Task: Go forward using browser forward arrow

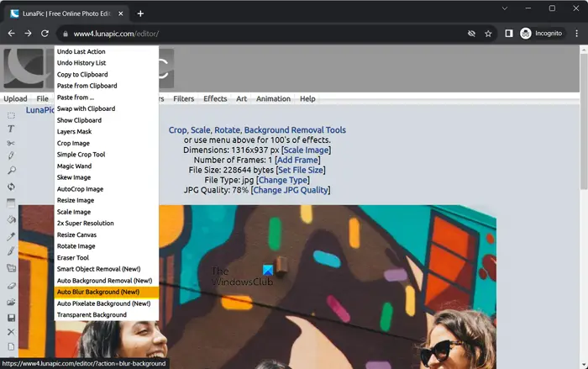Action: 28,34
